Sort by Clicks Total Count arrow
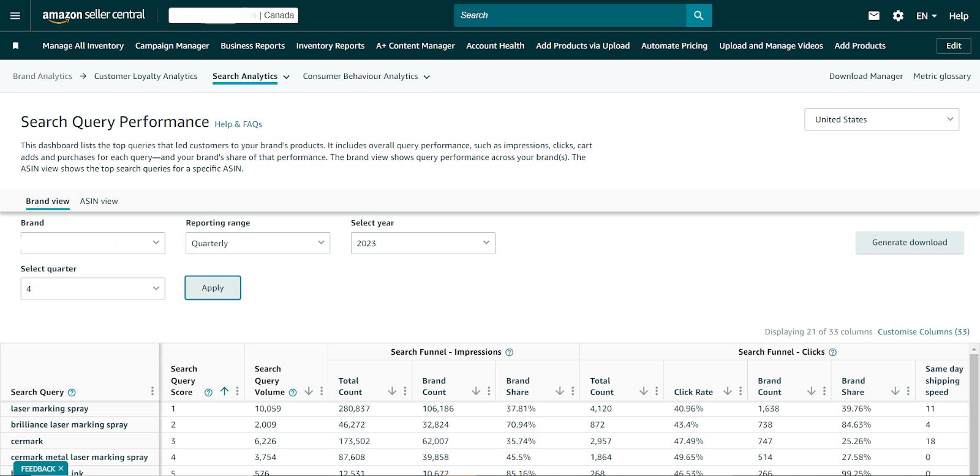 tap(644, 391)
